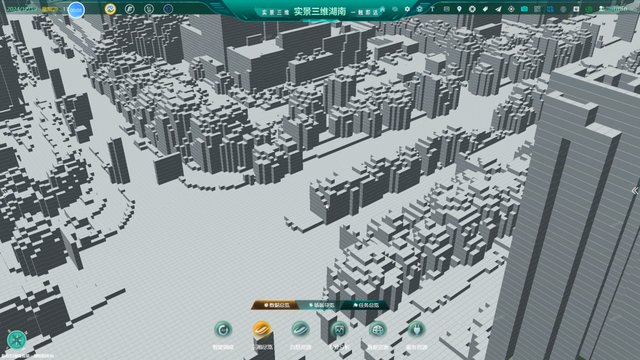
Task: Click the orange highlighted round module button
Action: [x=262, y=330]
